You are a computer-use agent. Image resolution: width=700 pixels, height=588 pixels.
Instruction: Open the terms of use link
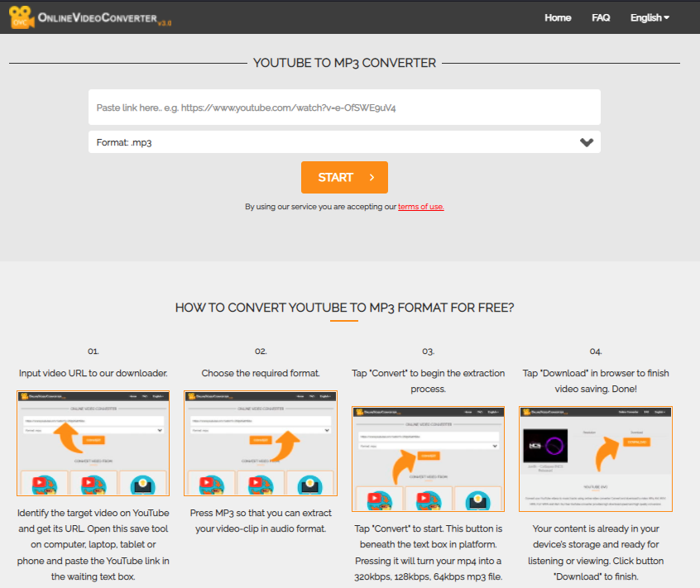click(x=420, y=207)
